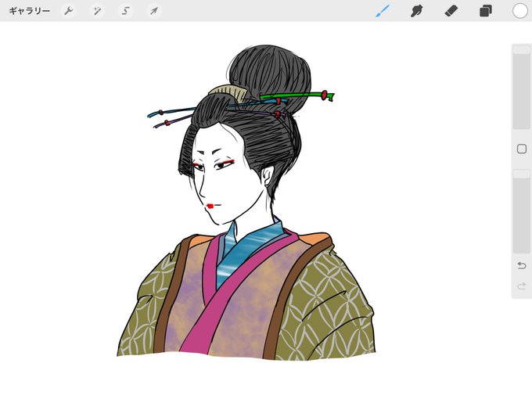
Task: Adjust the brush opacity slider
Action: [522, 211]
